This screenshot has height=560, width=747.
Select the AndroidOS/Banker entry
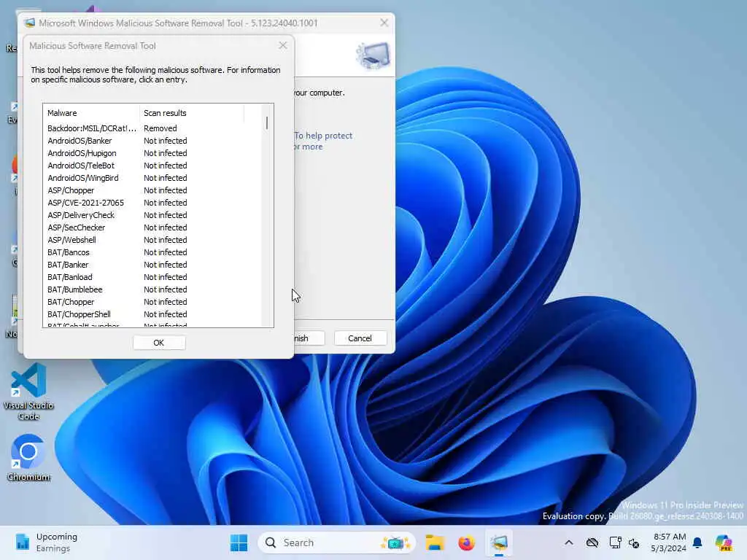click(80, 141)
